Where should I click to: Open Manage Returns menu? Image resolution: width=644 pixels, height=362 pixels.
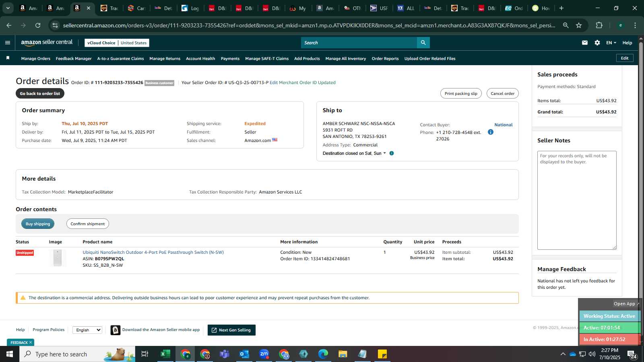165,58
